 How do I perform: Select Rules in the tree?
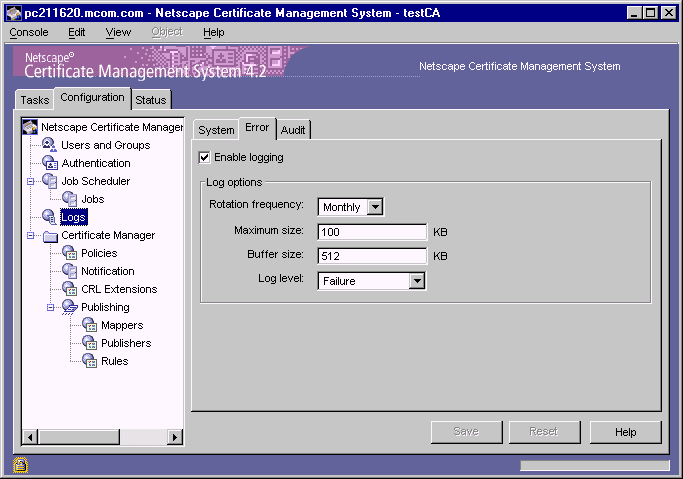pyautogui.click(x=115, y=361)
